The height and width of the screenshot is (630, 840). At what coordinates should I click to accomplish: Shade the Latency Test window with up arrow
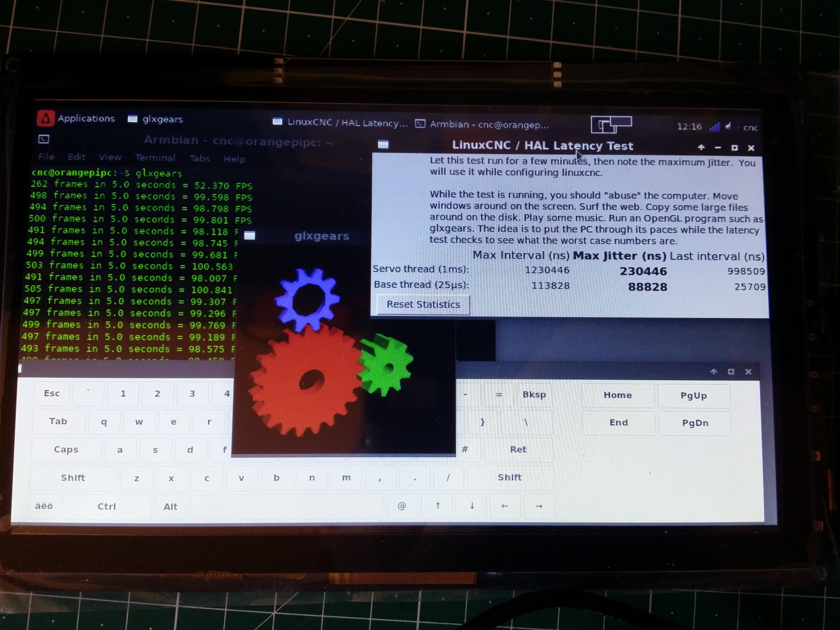coord(701,147)
